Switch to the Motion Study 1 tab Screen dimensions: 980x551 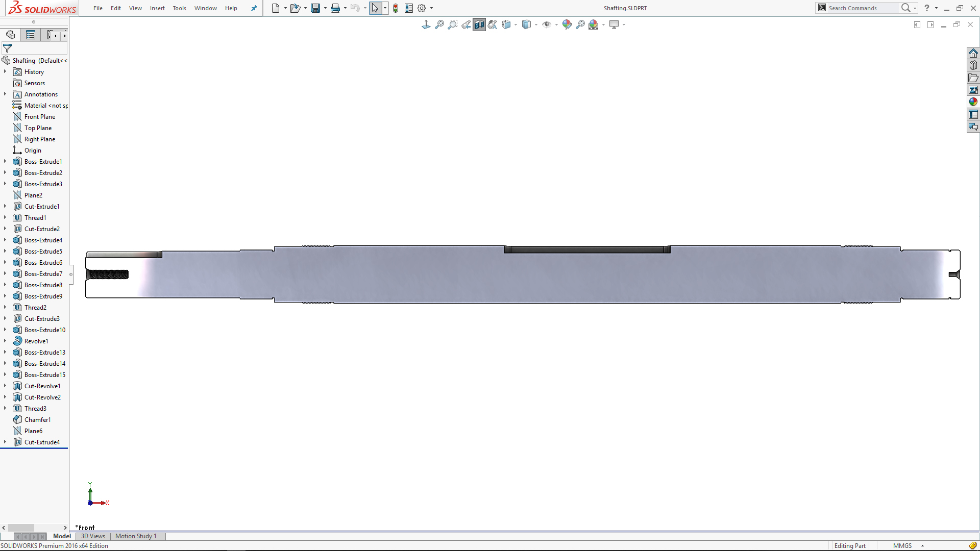(136, 536)
